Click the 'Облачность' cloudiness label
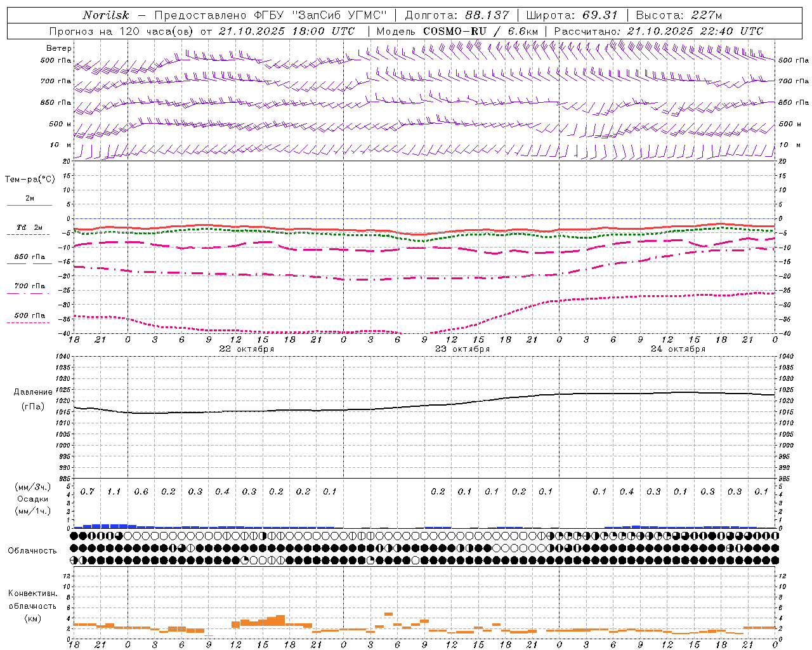The image size is (812, 650). tap(32, 551)
